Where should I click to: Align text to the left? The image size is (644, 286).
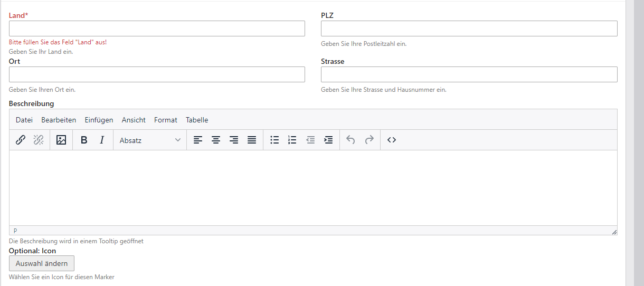point(198,140)
